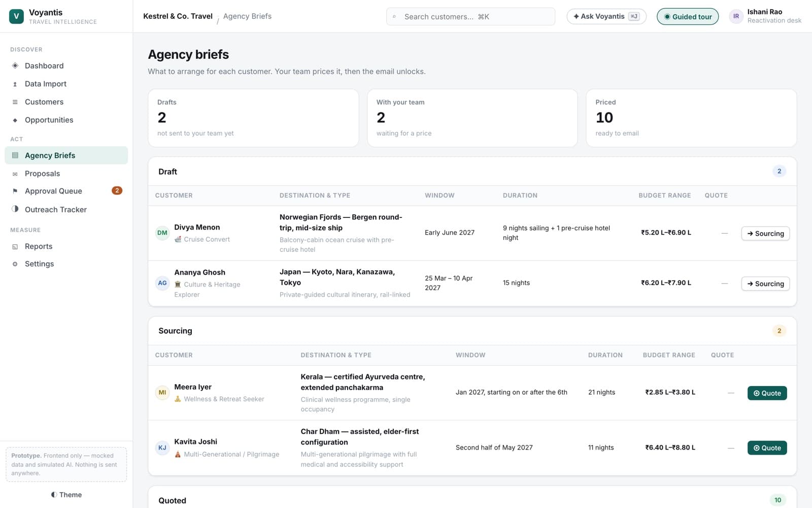Click the Reports icon in sidebar
812x508 pixels.
coord(15,246)
